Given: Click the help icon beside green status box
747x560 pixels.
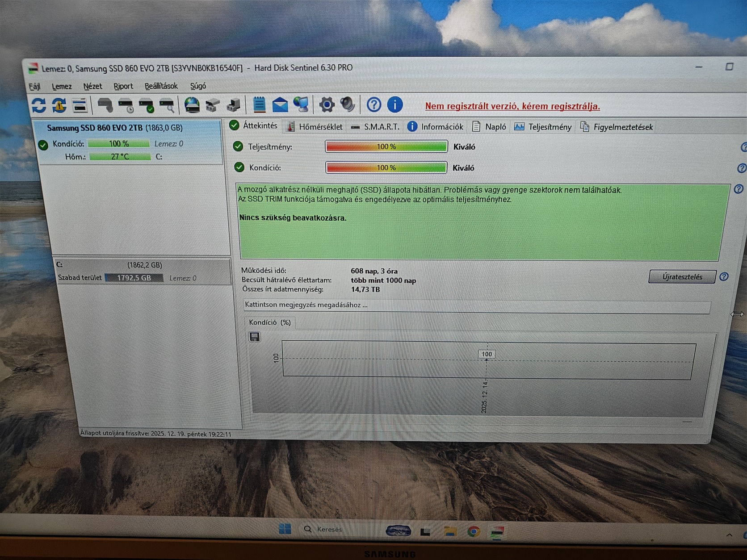Looking at the screenshot, I should (739, 189).
